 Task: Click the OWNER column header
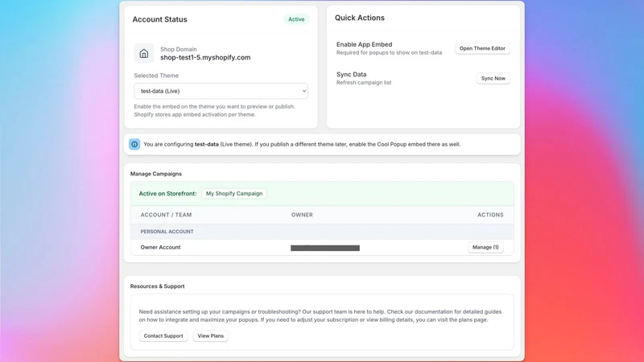point(302,215)
